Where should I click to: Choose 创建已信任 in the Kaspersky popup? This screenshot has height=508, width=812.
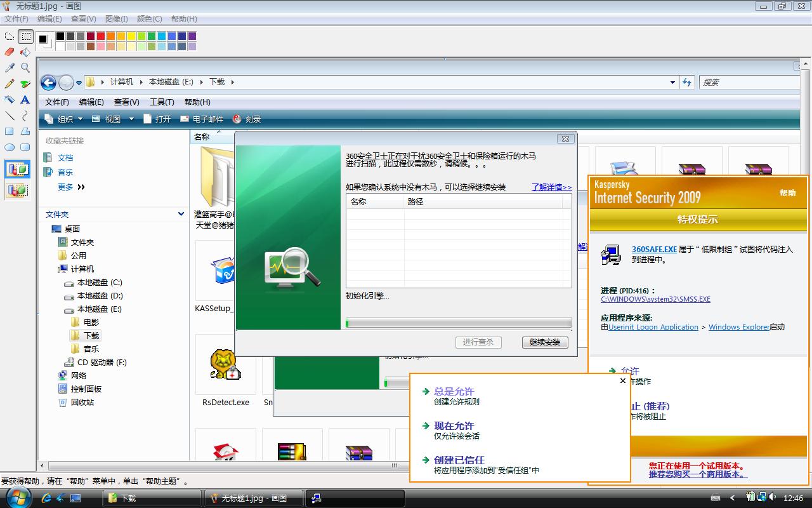pos(459,460)
